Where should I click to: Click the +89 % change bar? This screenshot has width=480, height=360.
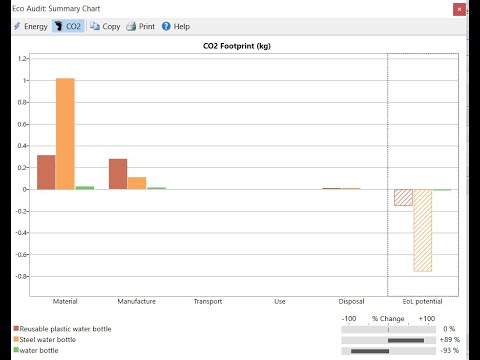(406, 340)
